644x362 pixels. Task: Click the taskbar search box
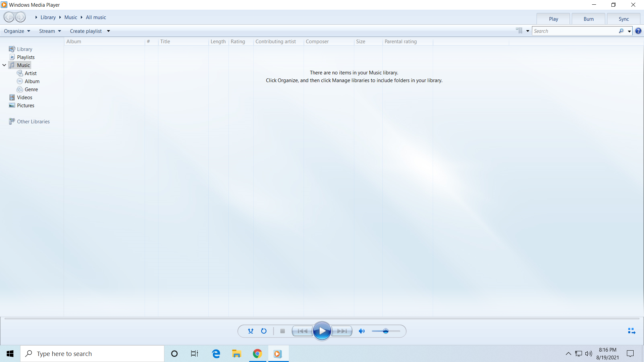coord(92,354)
